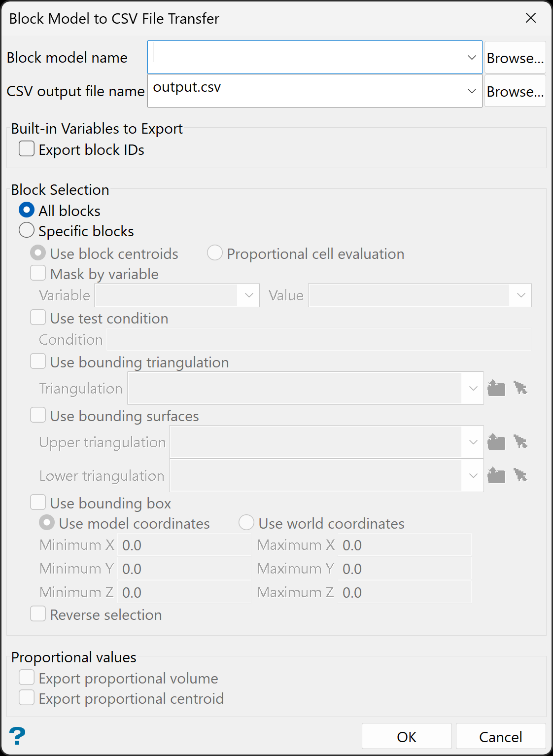
Task: Open the mask Variable dropdown
Action: (248, 295)
